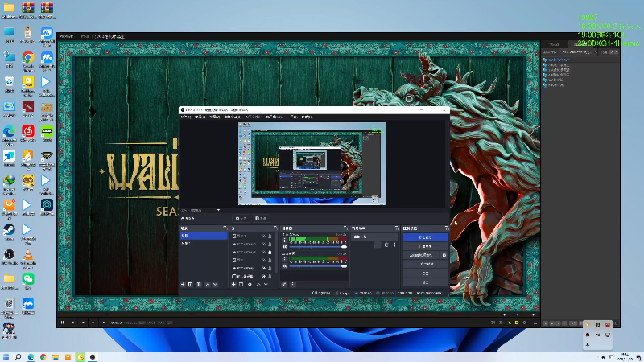The image size is (644, 362).
Task: Open advanced audio properties in mixer footer
Action: pos(284,285)
